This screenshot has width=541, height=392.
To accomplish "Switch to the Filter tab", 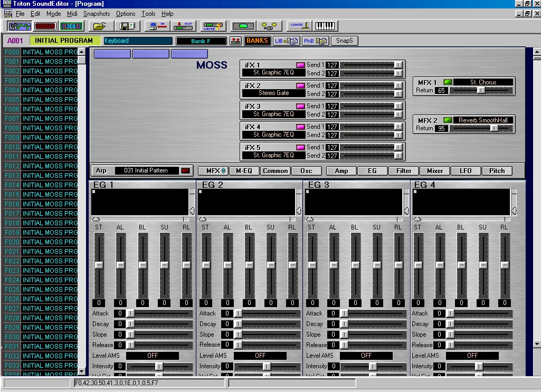I will coord(403,171).
